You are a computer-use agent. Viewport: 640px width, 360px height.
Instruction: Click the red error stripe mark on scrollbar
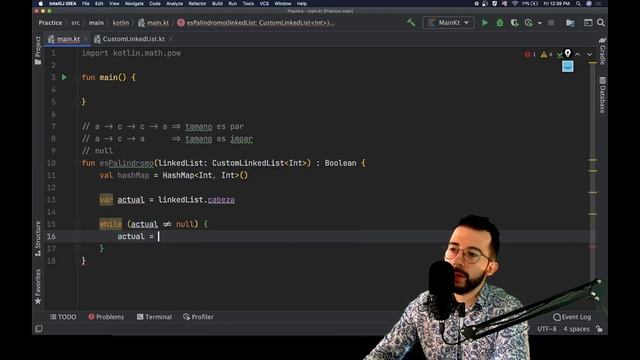pos(593,246)
